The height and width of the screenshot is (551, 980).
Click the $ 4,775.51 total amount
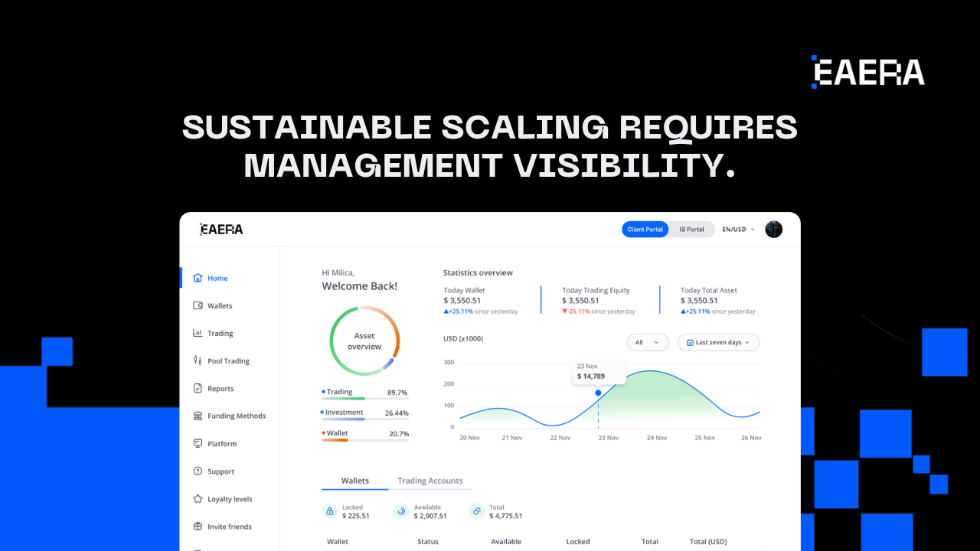[x=506, y=516]
